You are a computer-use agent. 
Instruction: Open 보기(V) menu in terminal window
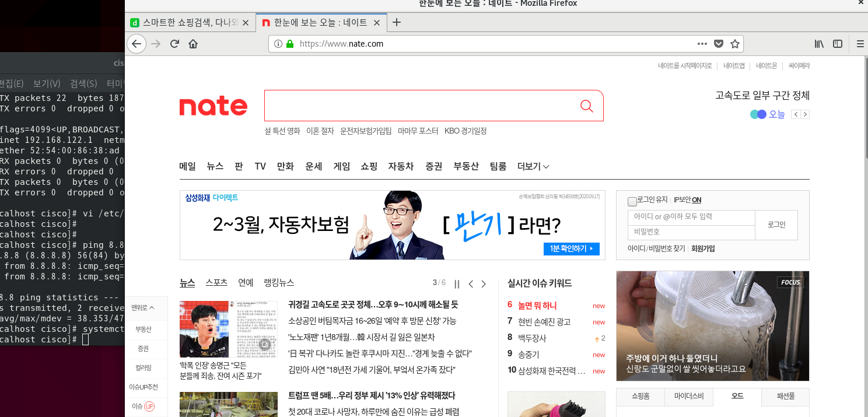[x=47, y=83]
